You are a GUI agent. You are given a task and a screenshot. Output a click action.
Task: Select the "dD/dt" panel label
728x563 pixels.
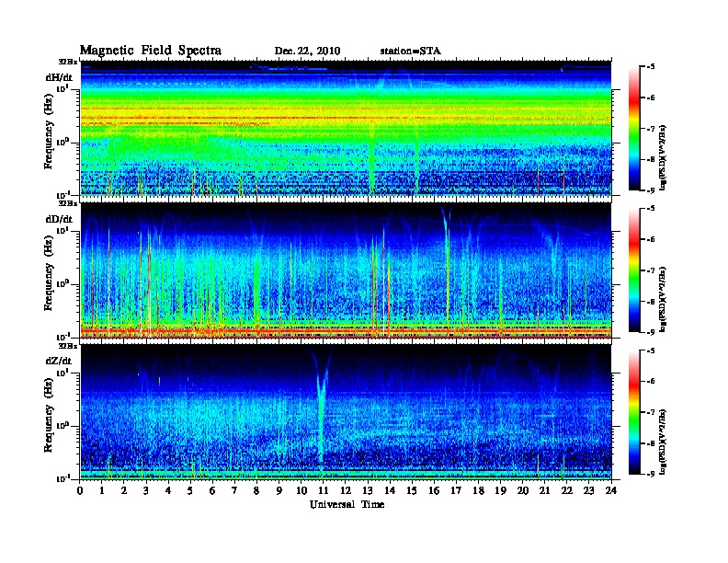click(x=59, y=219)
